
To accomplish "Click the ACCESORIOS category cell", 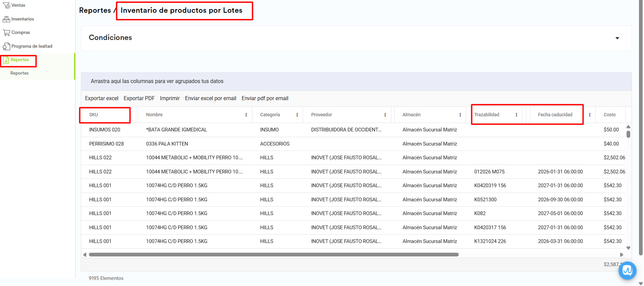I will tap(275, 144).
